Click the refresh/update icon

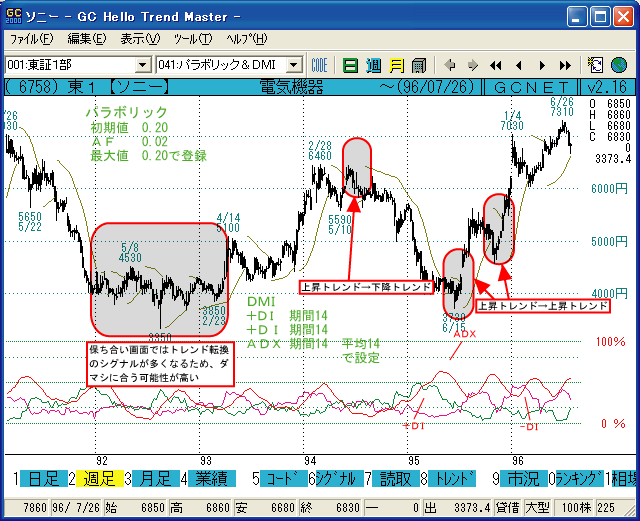coord(595,65)
